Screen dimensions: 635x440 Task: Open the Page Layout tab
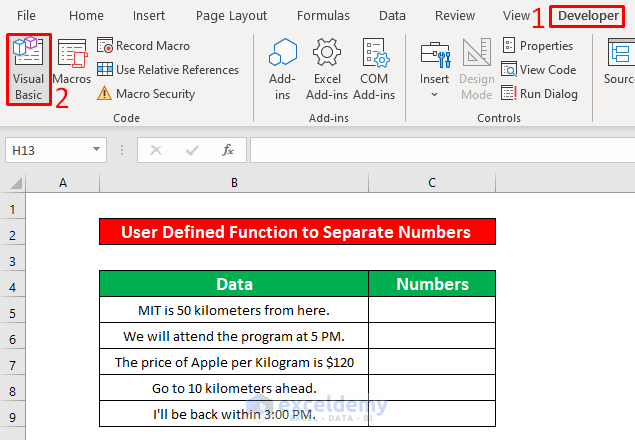[x=231, y=16]
